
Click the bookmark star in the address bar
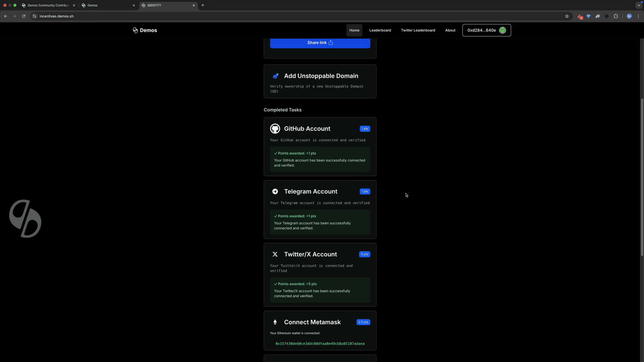567,16
